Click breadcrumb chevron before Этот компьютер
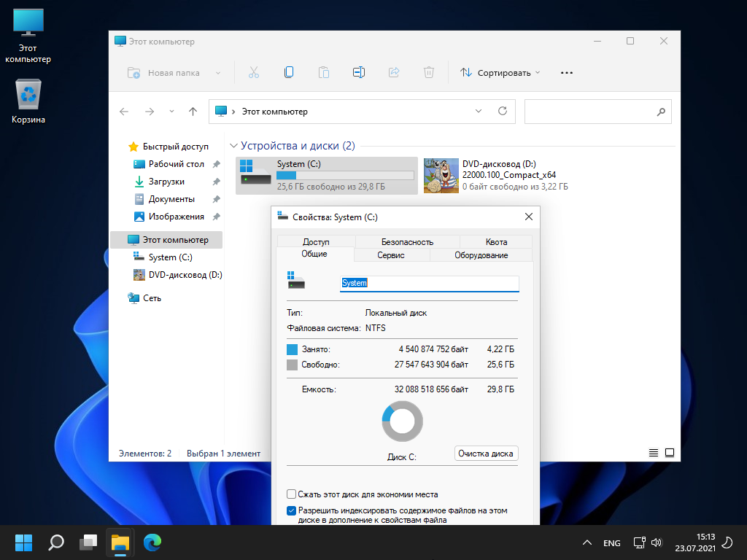 [x=233, y=112]
